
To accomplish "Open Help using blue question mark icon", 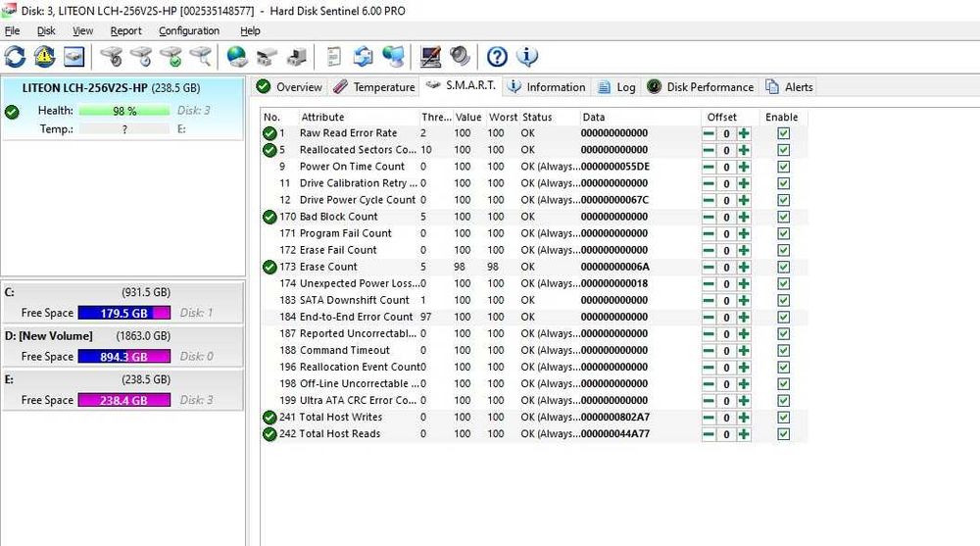I will click(x=497, y=57).
